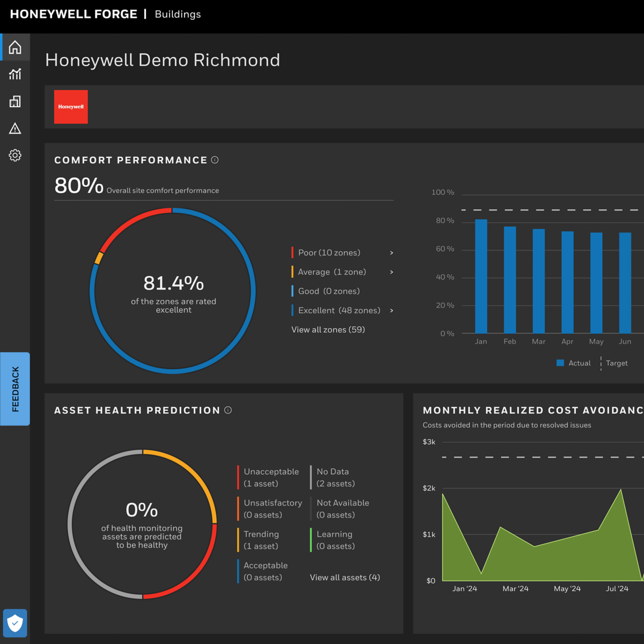
Task: Select Excellent (48 zones) label
Action: (339, 311)
